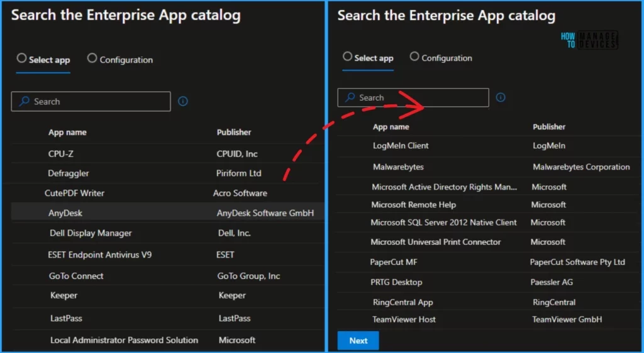Select Keeper in the App name column
This screenshot has width=644, height=353.
(x=64, y=295)
